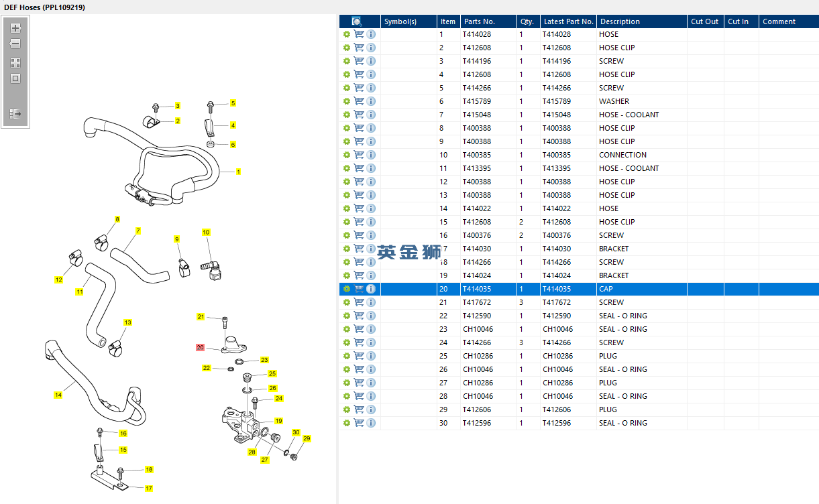The image size is (819, 504).
Task: Click the DEF Hoses (PPL109219) title
Action: point(45,7)
